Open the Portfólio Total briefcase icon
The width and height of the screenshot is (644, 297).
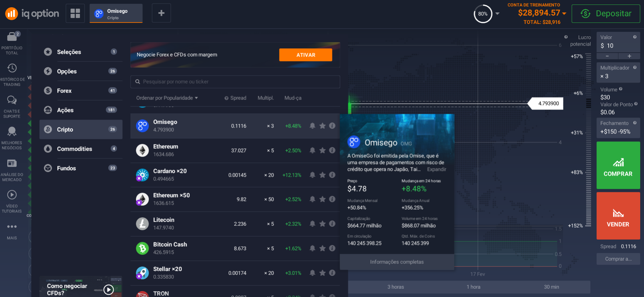coord(12,36)
